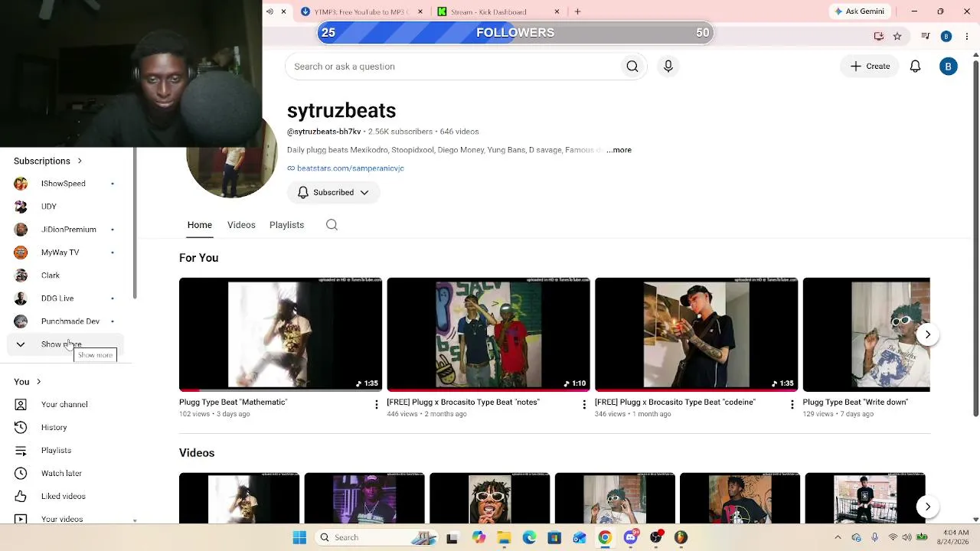Open FL Studio from the taskbar
The image size is (980, 551).
(681, 537)
